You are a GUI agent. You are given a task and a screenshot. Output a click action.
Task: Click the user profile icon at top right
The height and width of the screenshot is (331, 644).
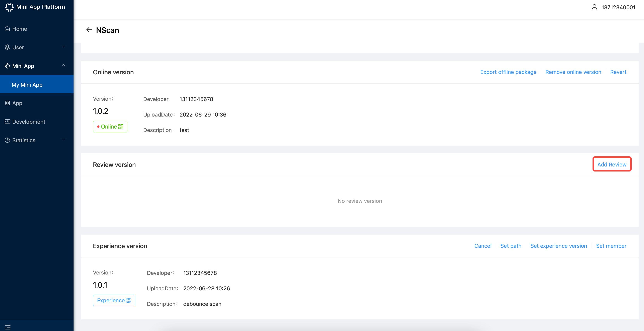(594, 7)
